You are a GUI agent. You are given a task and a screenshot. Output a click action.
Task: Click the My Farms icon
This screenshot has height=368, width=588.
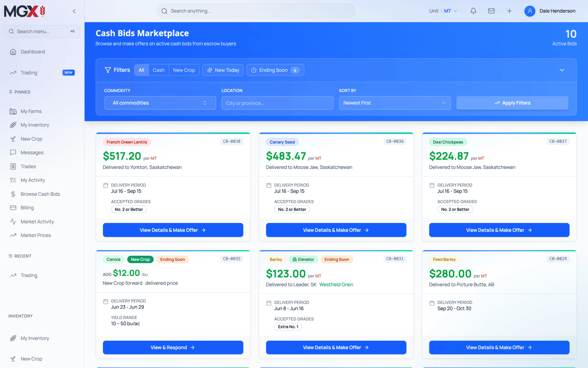click(13, 112)
